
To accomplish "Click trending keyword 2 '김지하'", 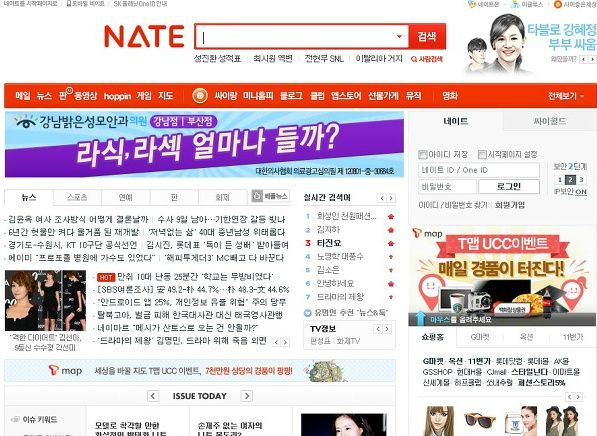I will [328, 230].
